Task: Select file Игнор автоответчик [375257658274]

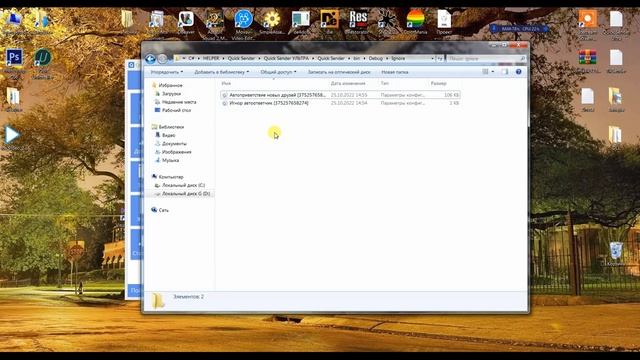Action: [x=269, y=103]
